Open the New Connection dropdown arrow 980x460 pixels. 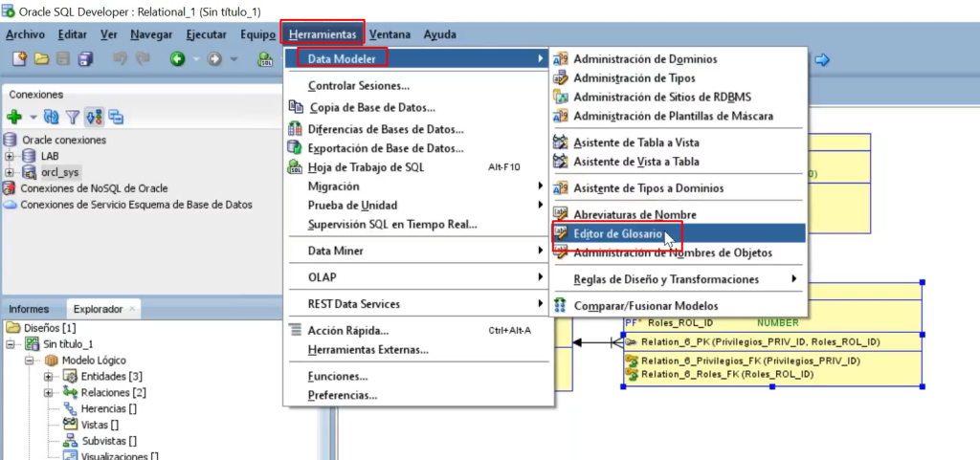pyautogui.click(x=33, y=118)
